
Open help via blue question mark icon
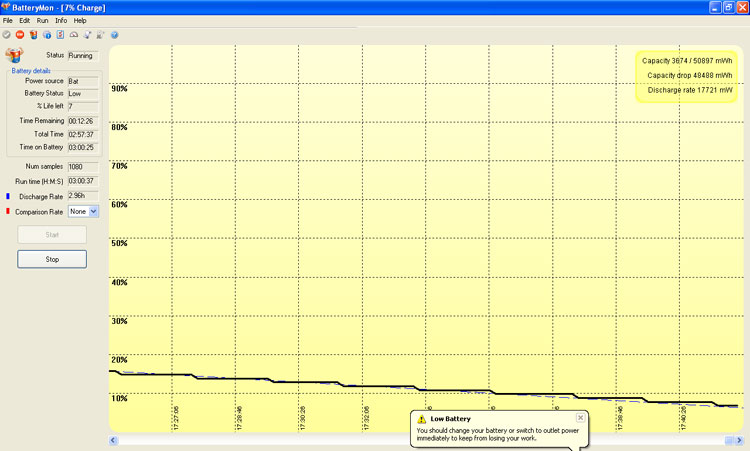coord(115,35)
